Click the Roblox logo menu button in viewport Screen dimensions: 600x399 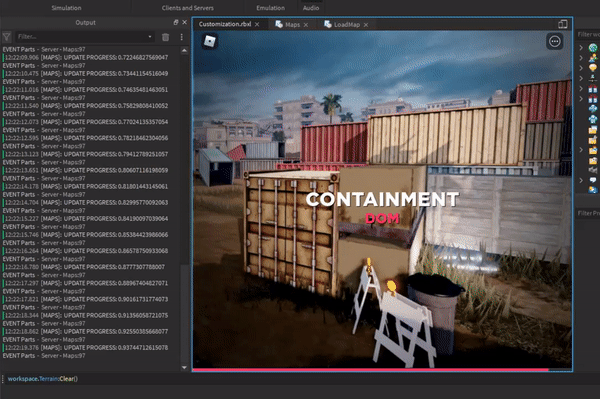click(x=210, y=41)
